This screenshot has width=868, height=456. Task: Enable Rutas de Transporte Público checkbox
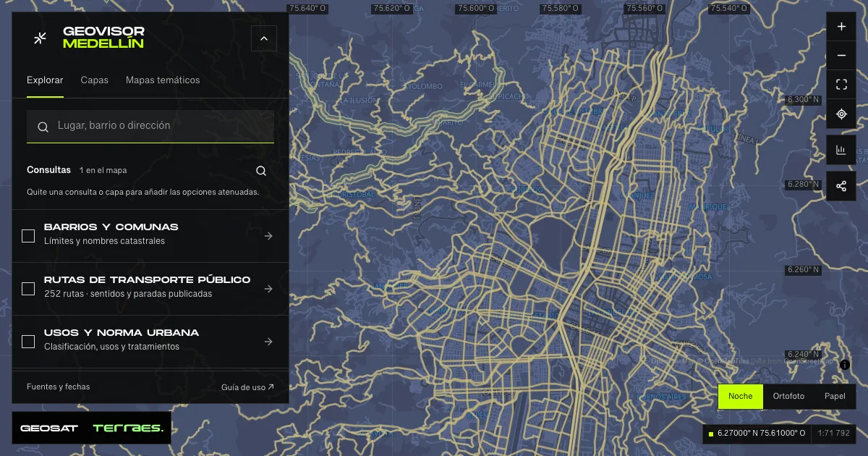point(28,289)
